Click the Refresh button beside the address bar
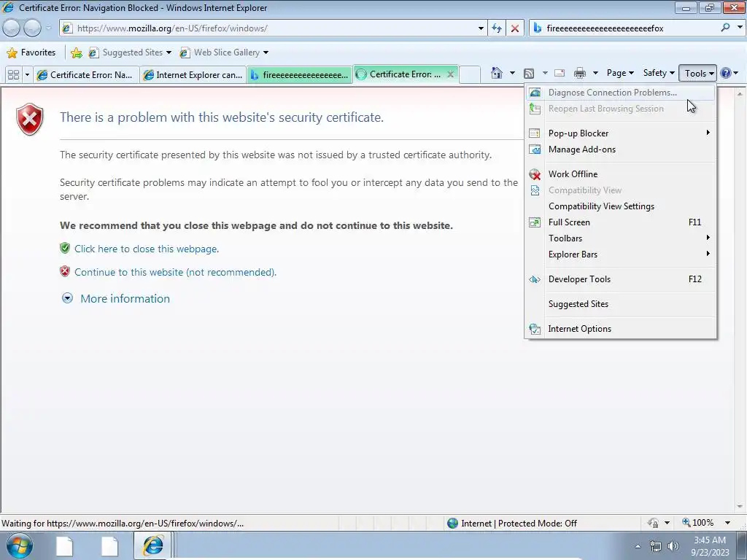Screen dimensions: 747x560 pos(496,28)
